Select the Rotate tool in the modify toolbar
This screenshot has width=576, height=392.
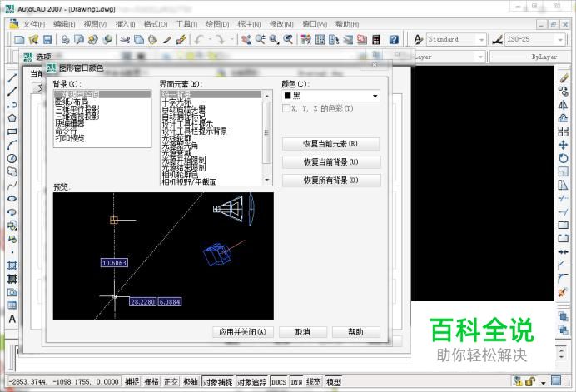[563, 158]
